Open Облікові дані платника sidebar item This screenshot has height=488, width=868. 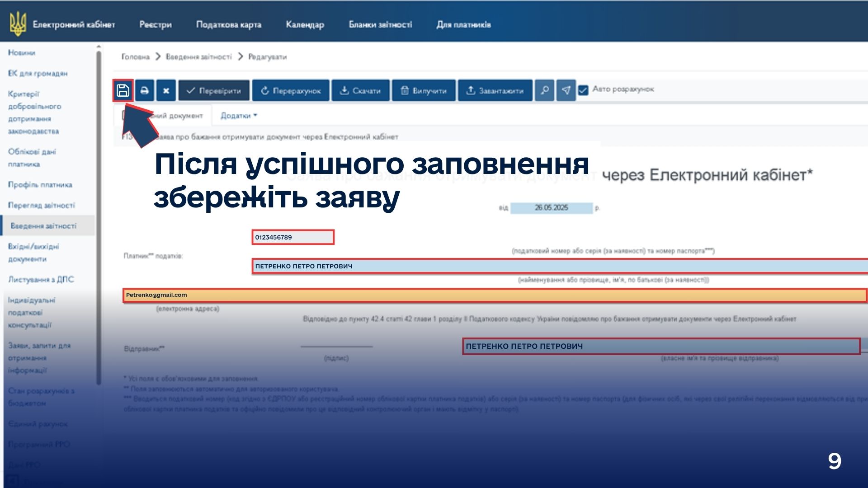click(32, 158)
